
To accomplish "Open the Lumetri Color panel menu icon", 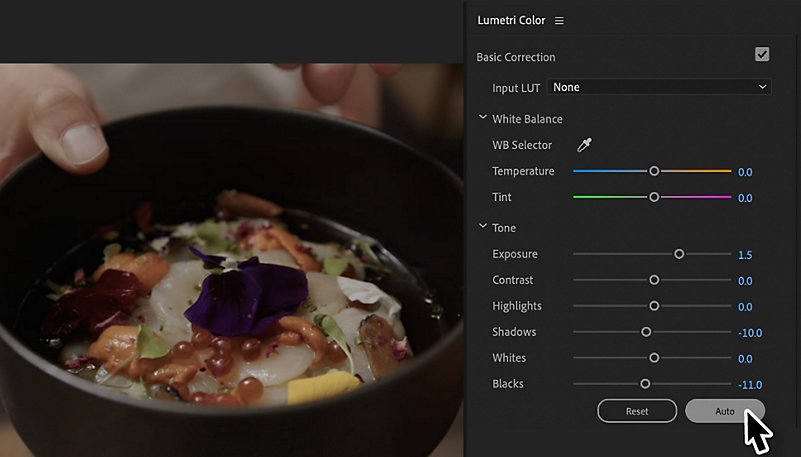I will point(559,20).
